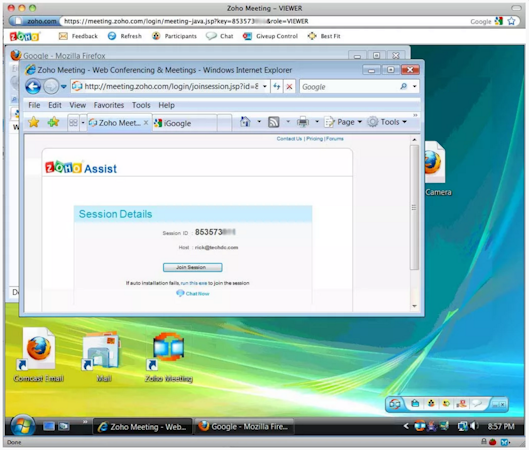This screenshot has width=529, height=450.
Task: Click the RSS feeds icon in IE
Action: coord(274,122)
